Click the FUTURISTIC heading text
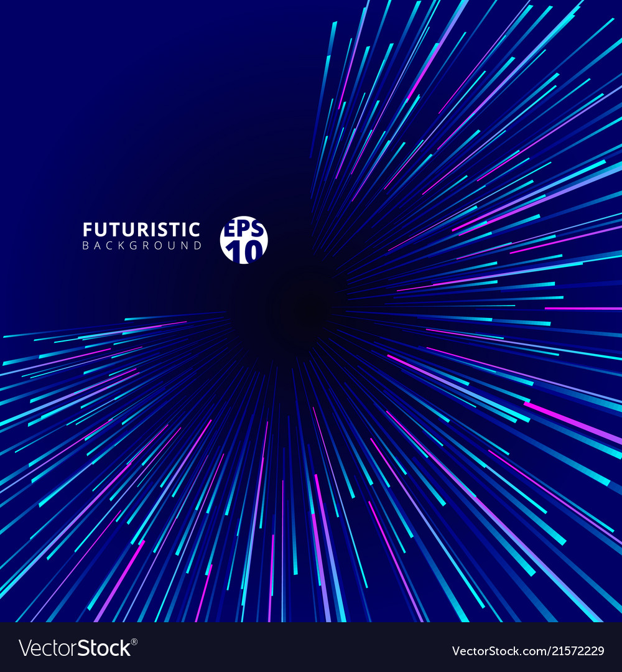 click(140, 229)
